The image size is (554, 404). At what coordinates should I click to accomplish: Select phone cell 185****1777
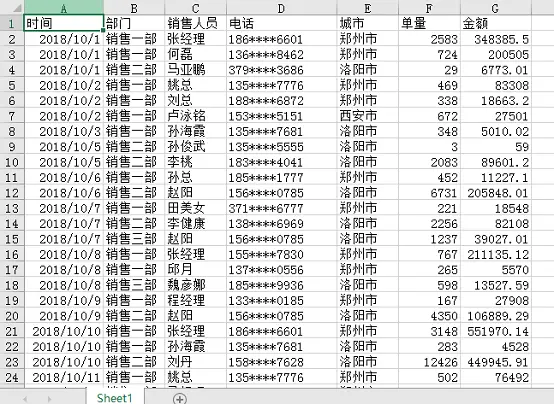pos(282,177)
